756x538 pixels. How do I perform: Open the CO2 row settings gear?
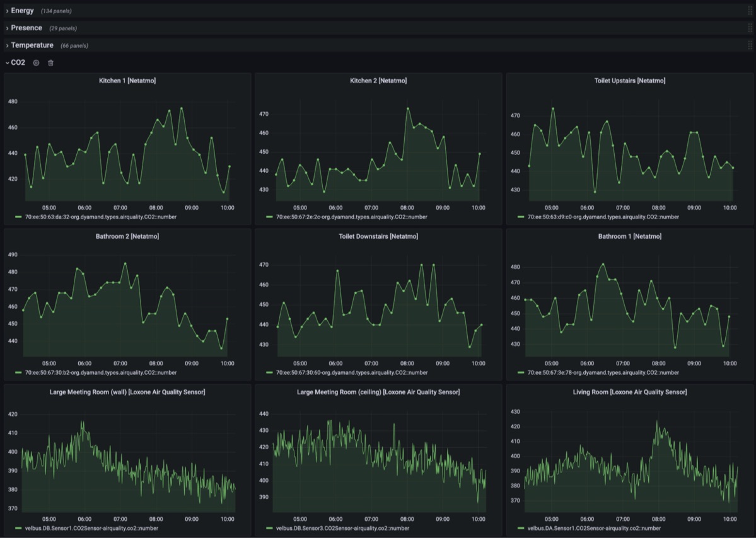[x=36, y=63]
